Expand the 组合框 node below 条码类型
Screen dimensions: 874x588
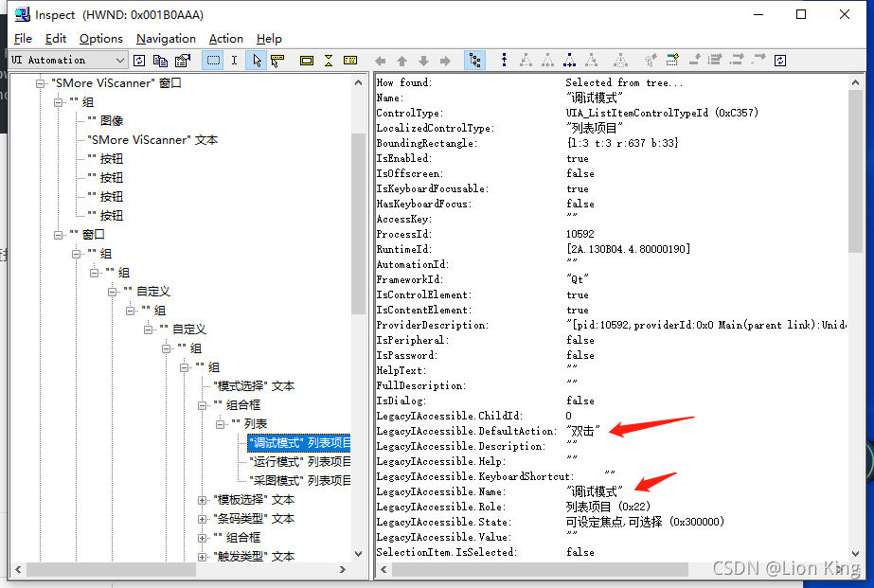(202, 539)
